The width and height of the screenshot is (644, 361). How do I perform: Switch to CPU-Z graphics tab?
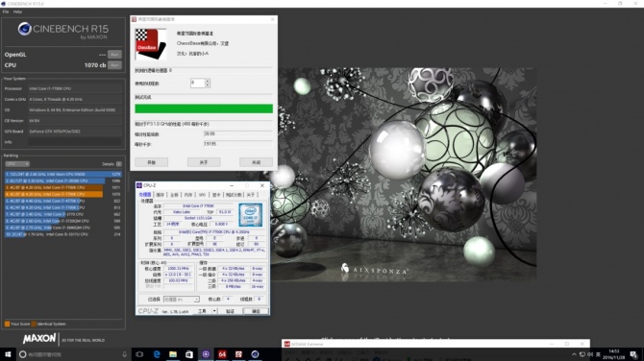click(x=216, y=195)
